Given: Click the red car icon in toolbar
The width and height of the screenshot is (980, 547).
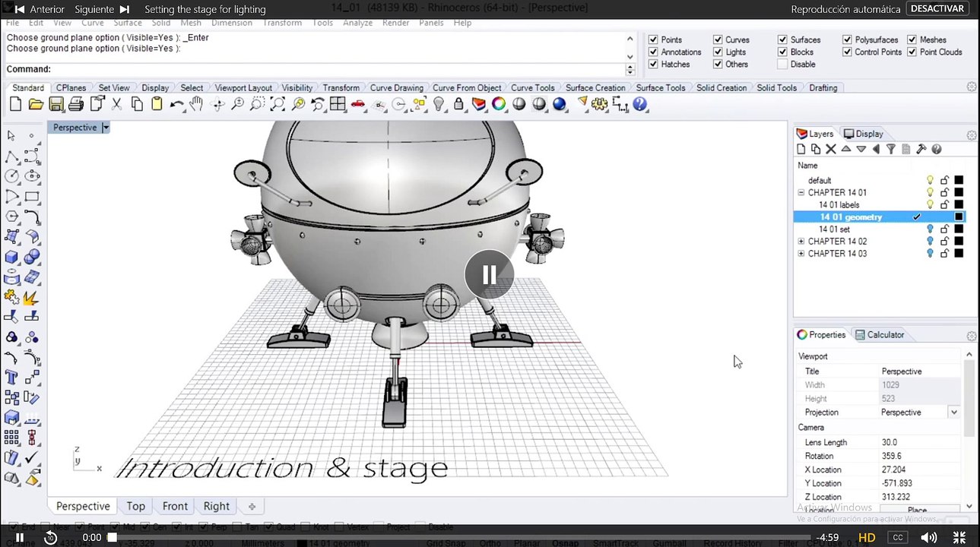Looking at the screenshot, I should pos(358,104).
